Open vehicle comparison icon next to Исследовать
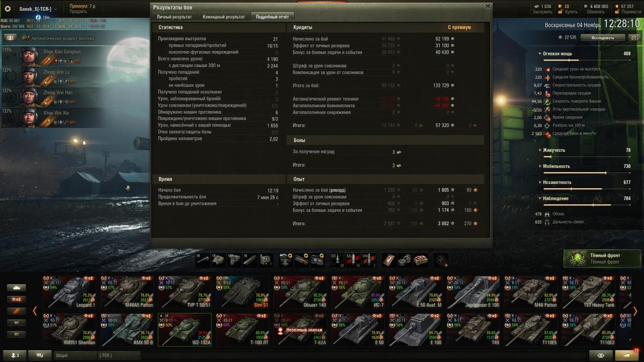The width and height of the screenshot is (644, 362). tap(634, 38)
